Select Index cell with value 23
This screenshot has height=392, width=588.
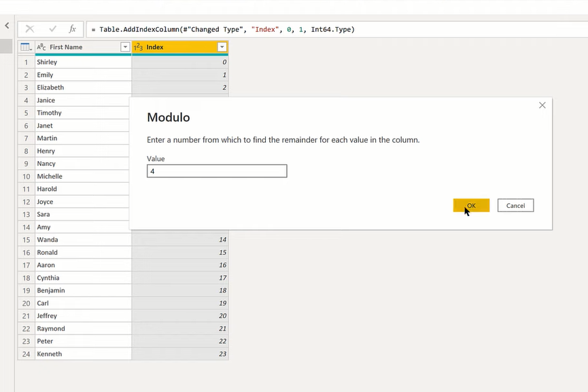tap(180, 354)
